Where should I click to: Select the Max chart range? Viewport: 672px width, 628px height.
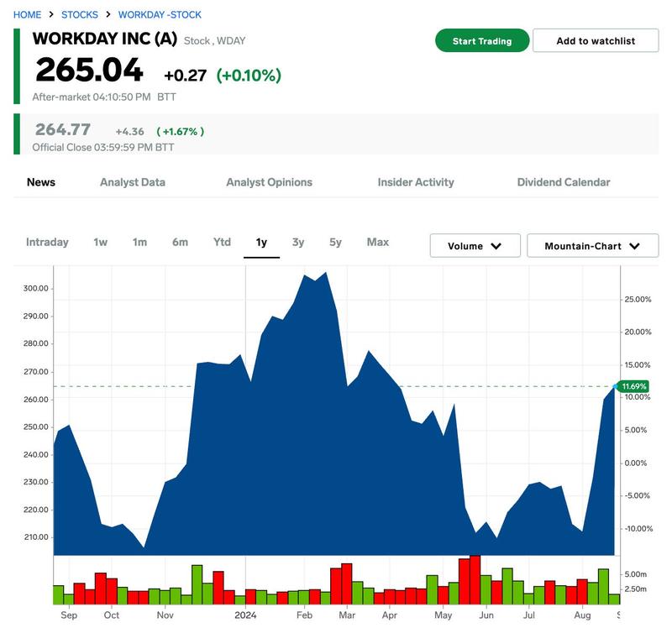(378, 242)
